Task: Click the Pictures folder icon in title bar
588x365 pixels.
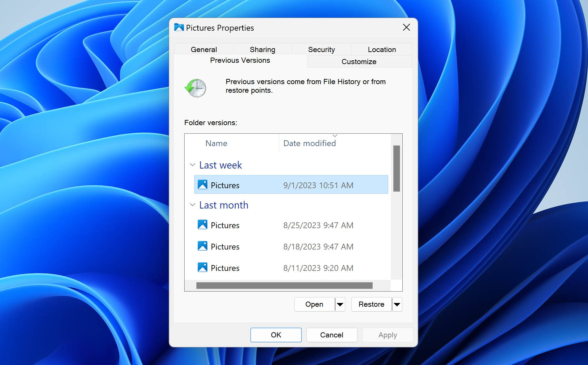Action: click(179, 28)
